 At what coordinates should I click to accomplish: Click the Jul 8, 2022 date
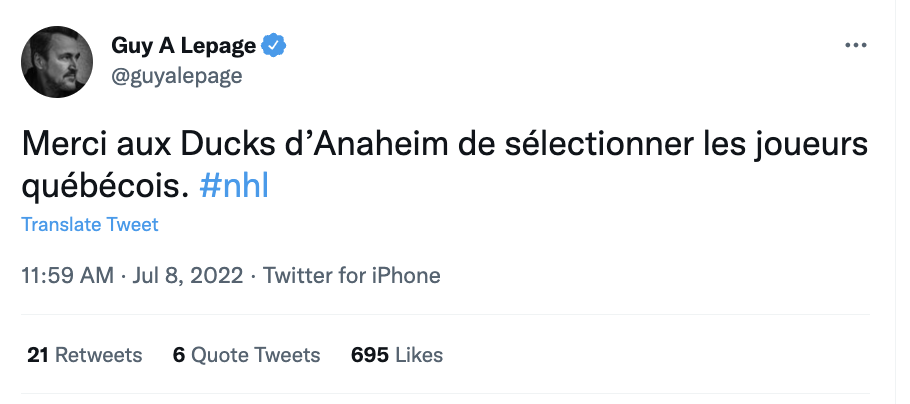pyautogui.click(x=187, y=275)
